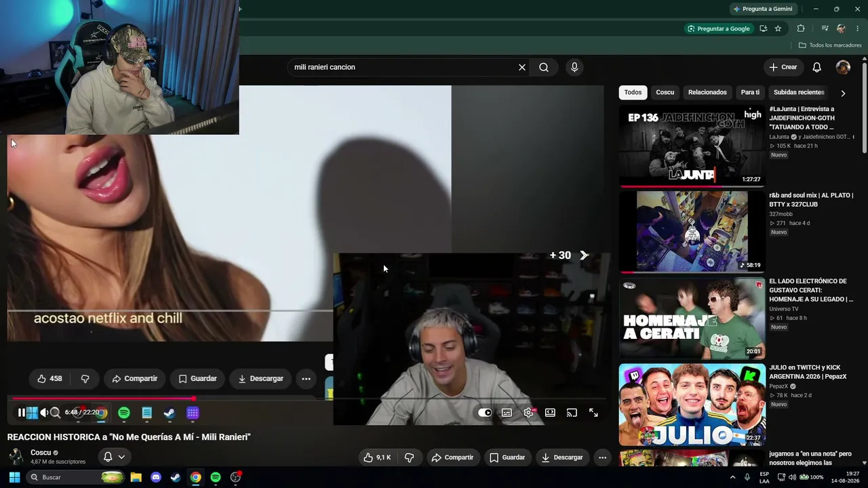
Task: Open Spotify from the Windows taskbar
Action: click(x=216, y=477)
